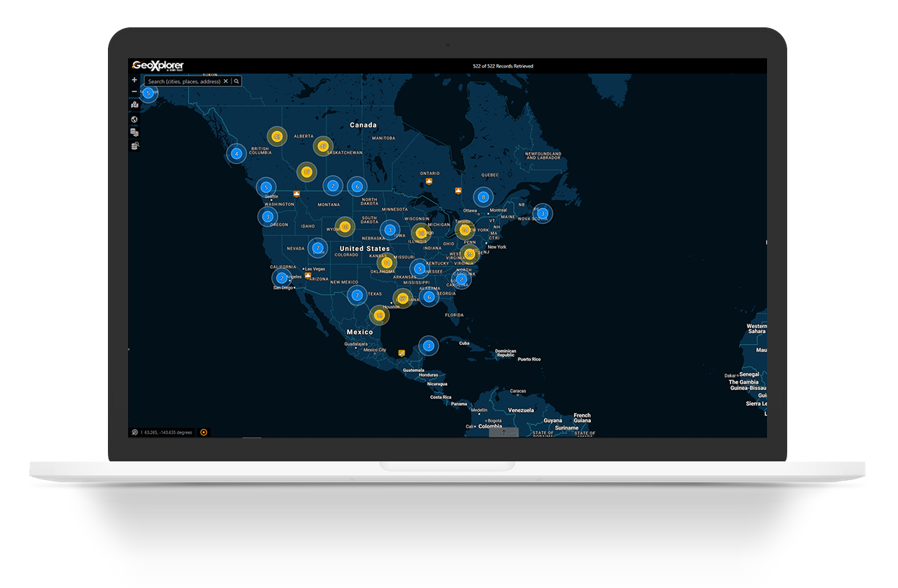Open the yellow cluster of 47 in Saskatchewan
898x588 pixels.
point(323,146)
